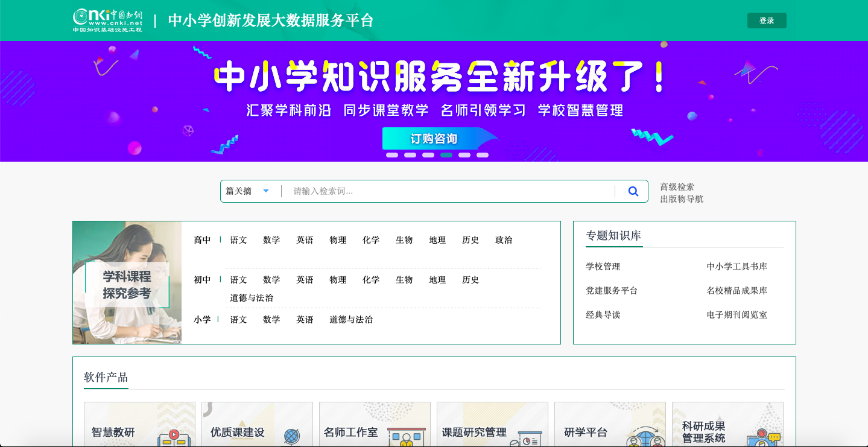Select 小学 道德与法治 subject
868x447 pixels.
pos(351,320)
